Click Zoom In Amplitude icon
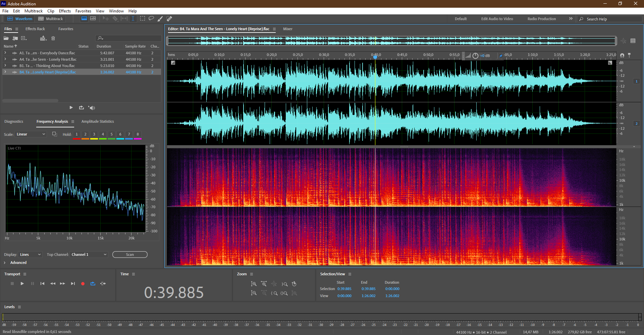Screen dimensions: 644x335 tap(254, 284)
